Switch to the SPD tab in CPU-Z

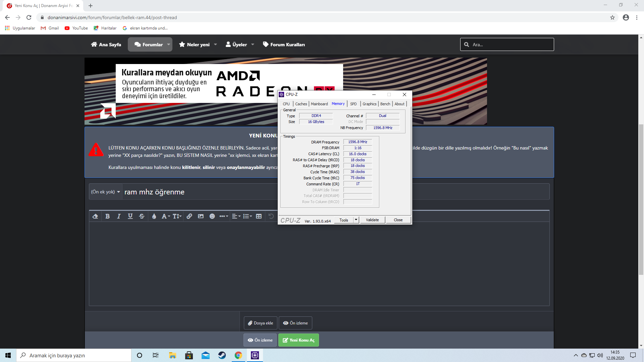coord(353,104)
